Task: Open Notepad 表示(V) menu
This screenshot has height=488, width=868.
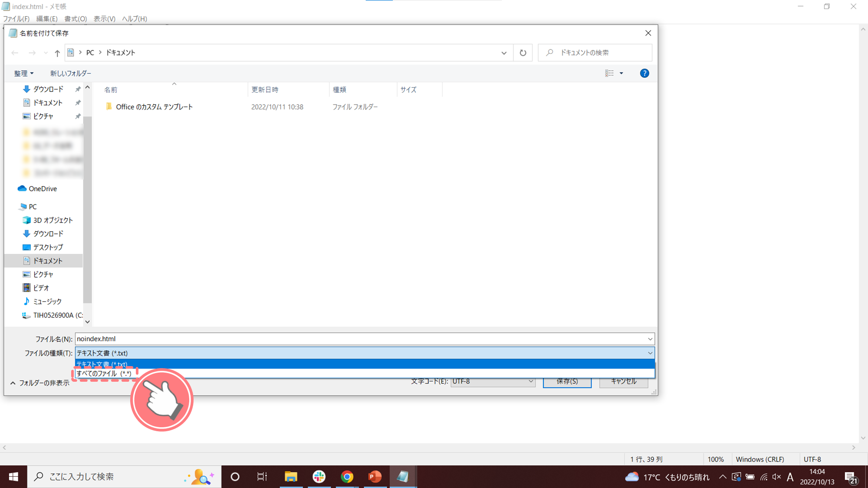Action: [x=105, y=19]
